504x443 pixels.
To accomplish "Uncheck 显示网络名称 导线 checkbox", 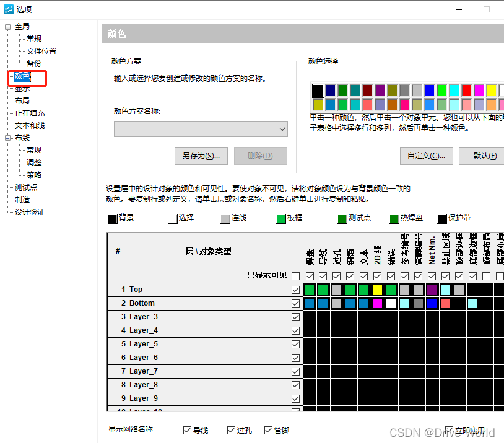I will [187, 430].
